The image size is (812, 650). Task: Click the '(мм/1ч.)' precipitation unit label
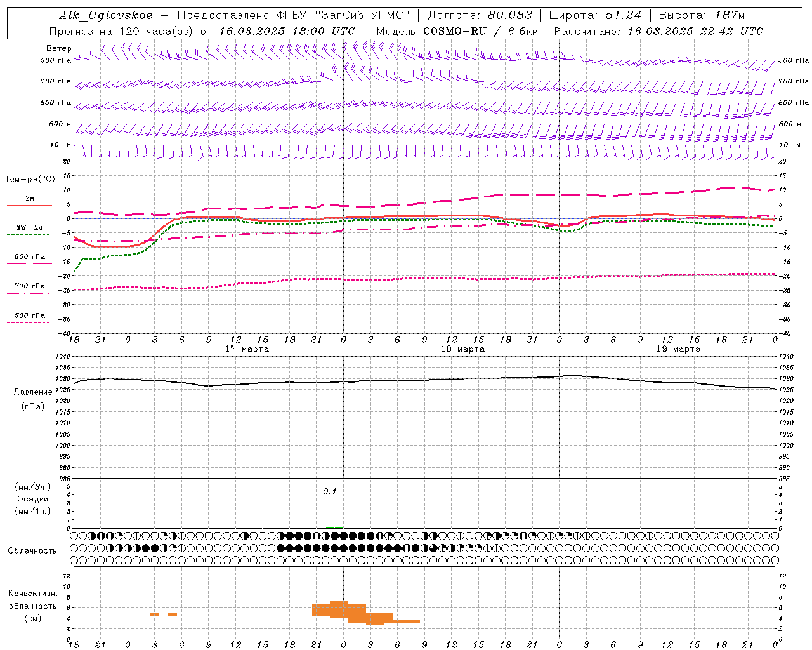click(x=33, y=511)
